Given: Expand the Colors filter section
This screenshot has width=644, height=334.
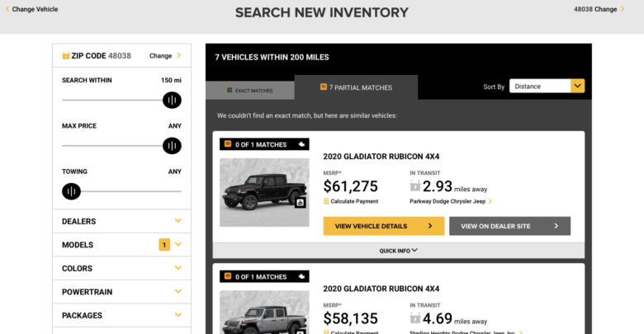Looking at the screenshot, I should click(x=121, y=268).
